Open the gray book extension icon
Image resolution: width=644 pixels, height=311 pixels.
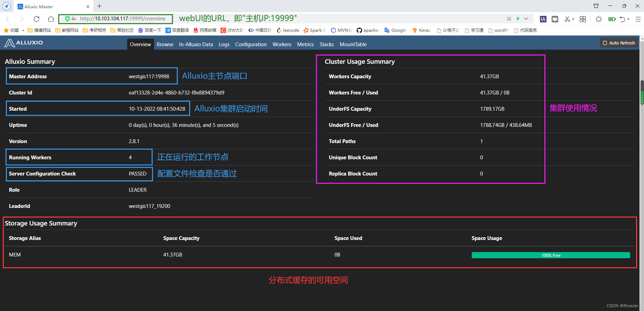(x=555, y=19)
